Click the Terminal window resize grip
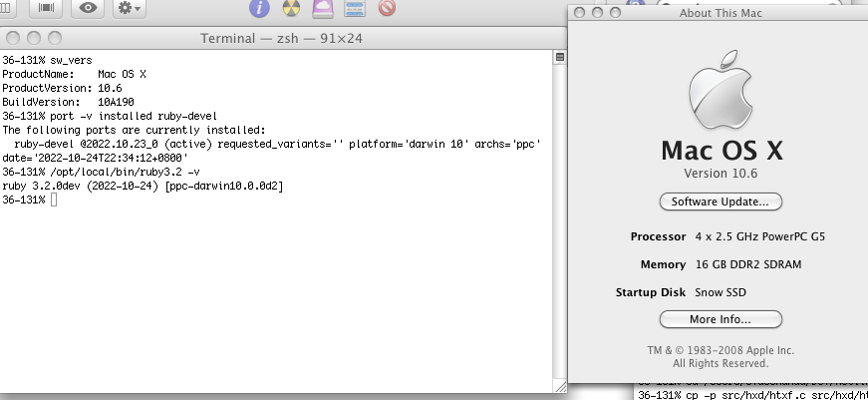868x400 pixels. pyautogui.click(x=560, y=386)
